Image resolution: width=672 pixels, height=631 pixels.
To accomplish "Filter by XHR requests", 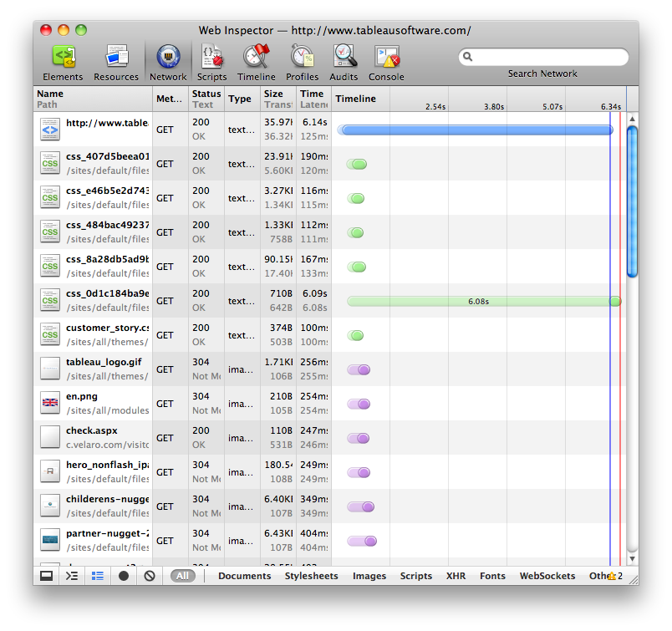I will coord(456,576).
